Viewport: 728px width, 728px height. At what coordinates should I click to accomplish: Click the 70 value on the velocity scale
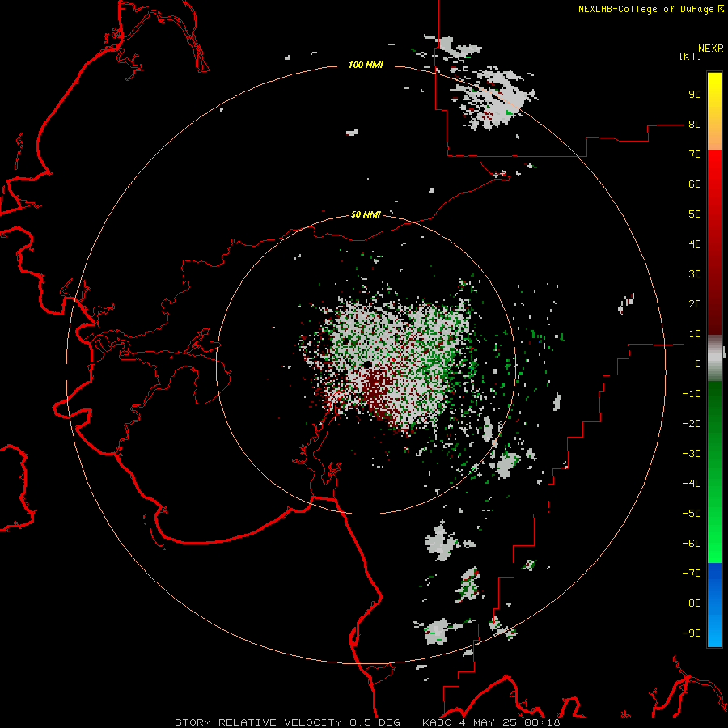[695, 154]
